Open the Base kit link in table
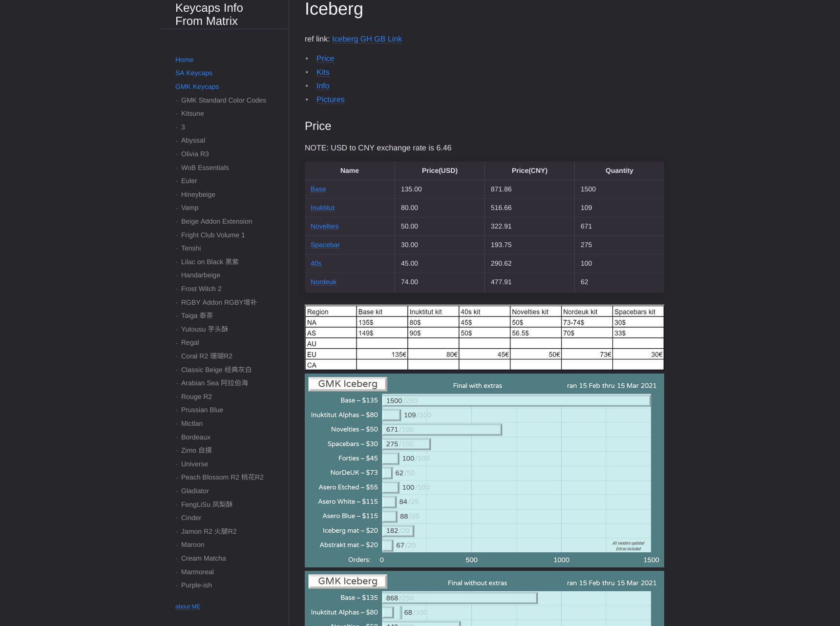Screen dimensions: 840x626 pos(318,189)
